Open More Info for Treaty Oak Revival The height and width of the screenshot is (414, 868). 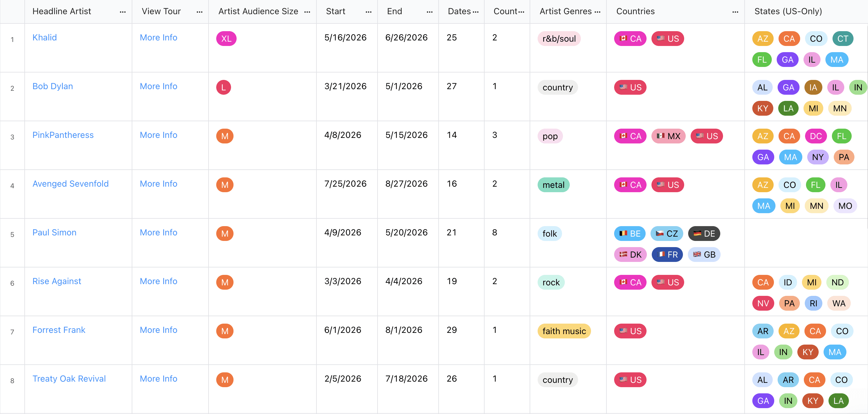(158, 379)
